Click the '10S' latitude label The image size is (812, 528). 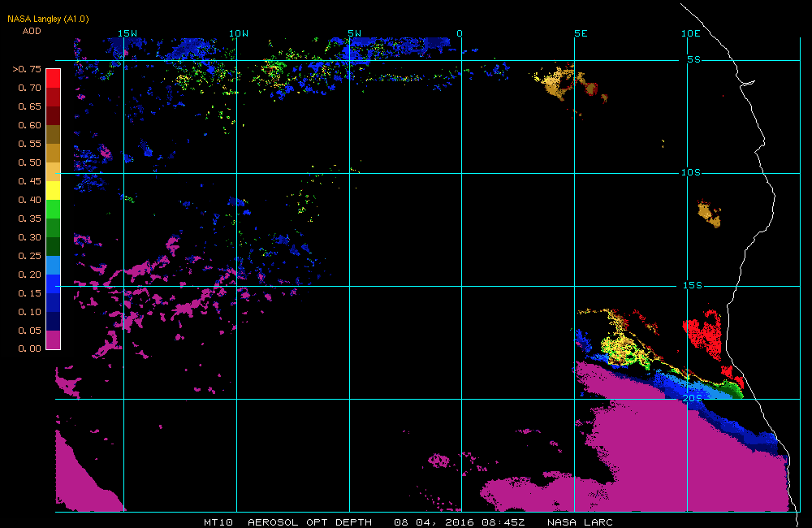point(691,172)
